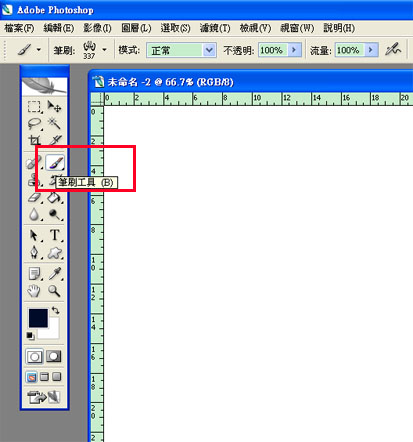
Task: Select the Eraser tool
Action: [34, 197]
